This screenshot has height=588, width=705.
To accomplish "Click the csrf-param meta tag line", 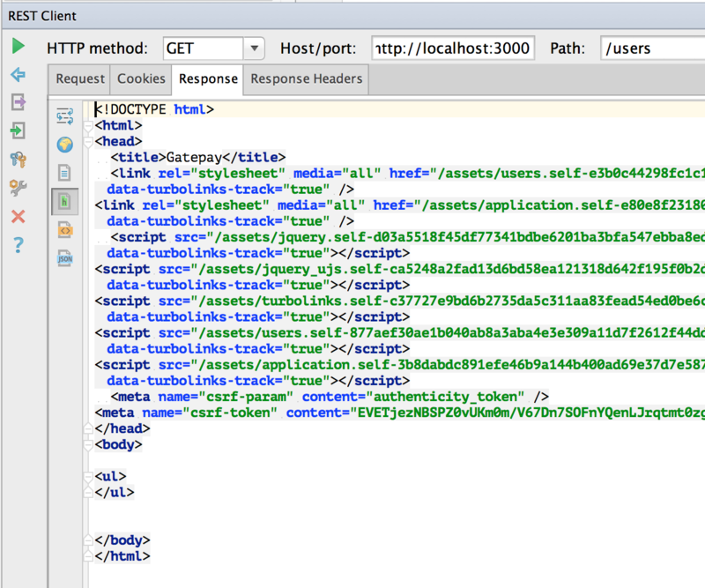I will tap(330, 397).
